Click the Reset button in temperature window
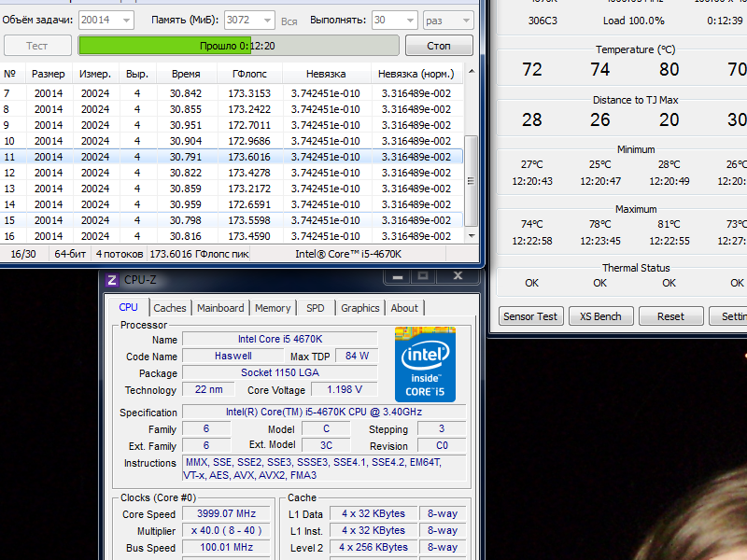This screenshot has width=747, height=560. tap(670, 316)
